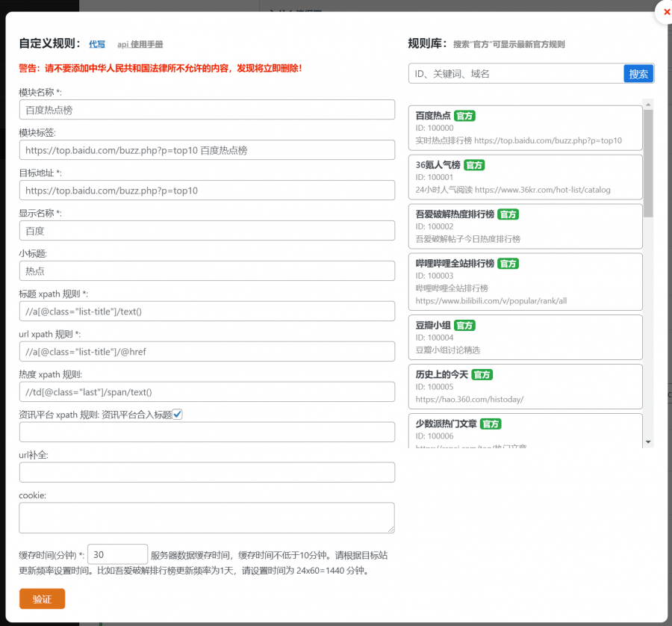Click the blue 搜索 button

(637, 74)
